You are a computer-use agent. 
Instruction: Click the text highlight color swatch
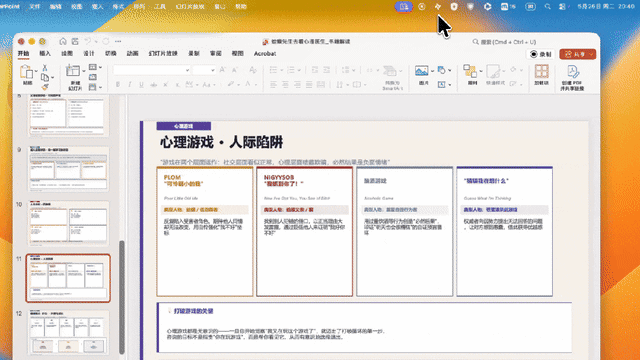(x=231, y=84)
